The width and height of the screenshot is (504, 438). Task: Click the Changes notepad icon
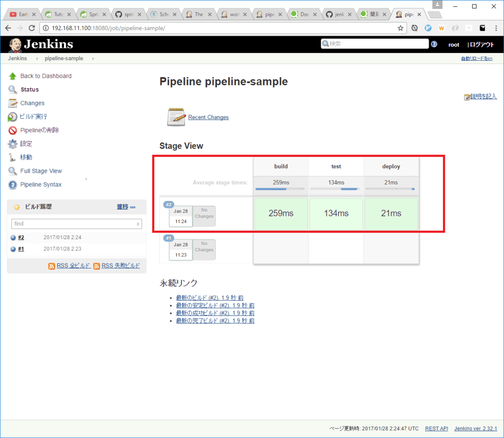pyautogui.click(x=12, y=103)
